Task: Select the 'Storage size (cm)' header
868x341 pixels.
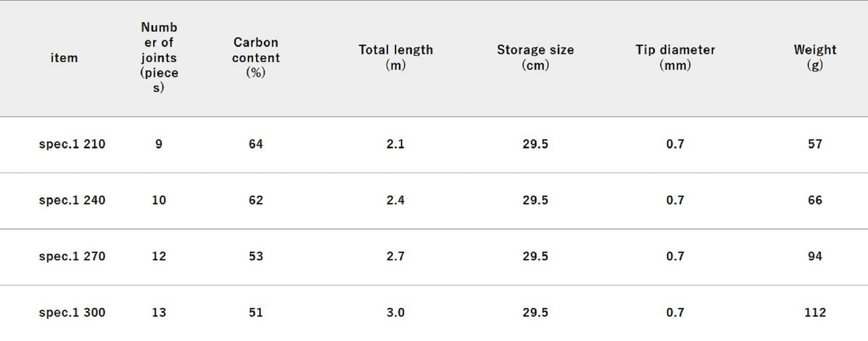Action: 535,57
